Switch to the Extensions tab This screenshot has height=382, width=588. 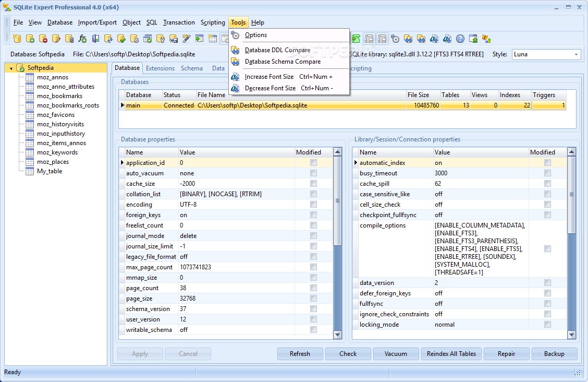[160, 68]
